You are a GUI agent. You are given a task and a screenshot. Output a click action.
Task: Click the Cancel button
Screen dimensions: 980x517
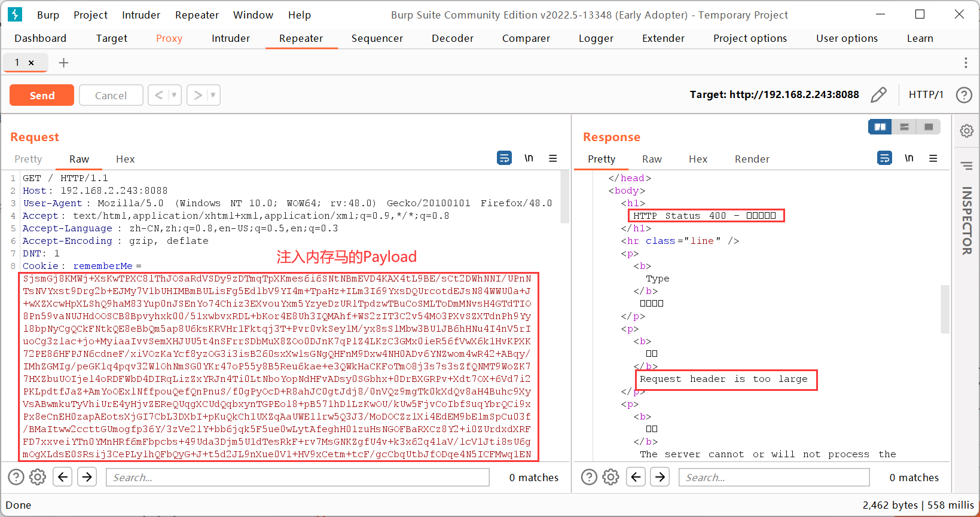click(111, 95)
